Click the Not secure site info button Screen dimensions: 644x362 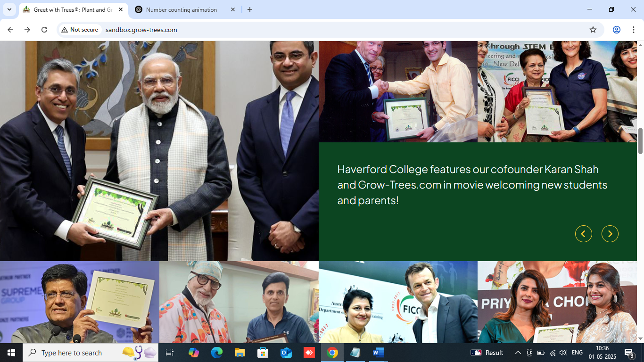pyautogui.click(x=80, y=30)
